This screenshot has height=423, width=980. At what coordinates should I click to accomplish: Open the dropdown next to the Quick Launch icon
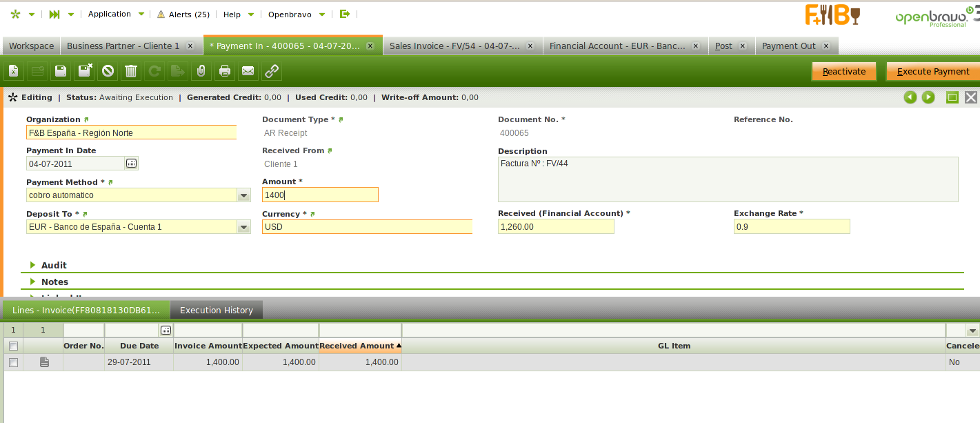[x=71, y=14]
